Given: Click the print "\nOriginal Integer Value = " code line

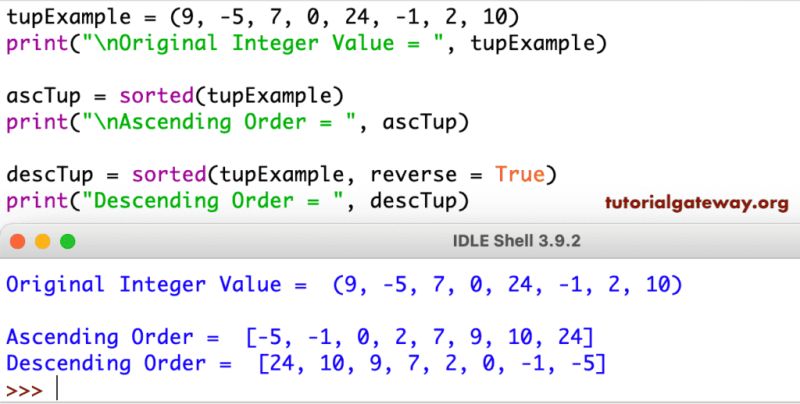Looking at the screenshot, I should tap(307, 43).
